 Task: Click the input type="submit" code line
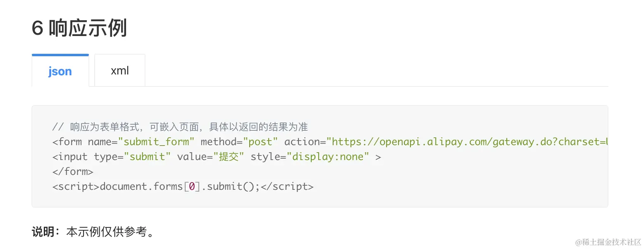click(x=216, y=157)
